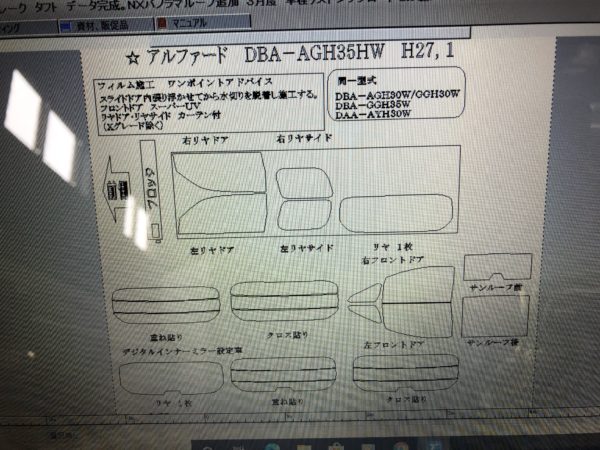Click the スライドドア内張り advice line

(x=209, y=96)
